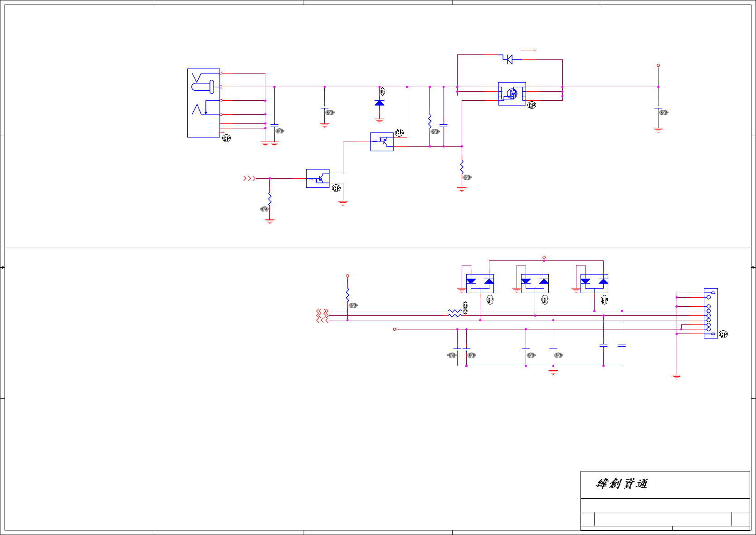Click the GP marker under the leftmost diode array

[x=490, y=300]
